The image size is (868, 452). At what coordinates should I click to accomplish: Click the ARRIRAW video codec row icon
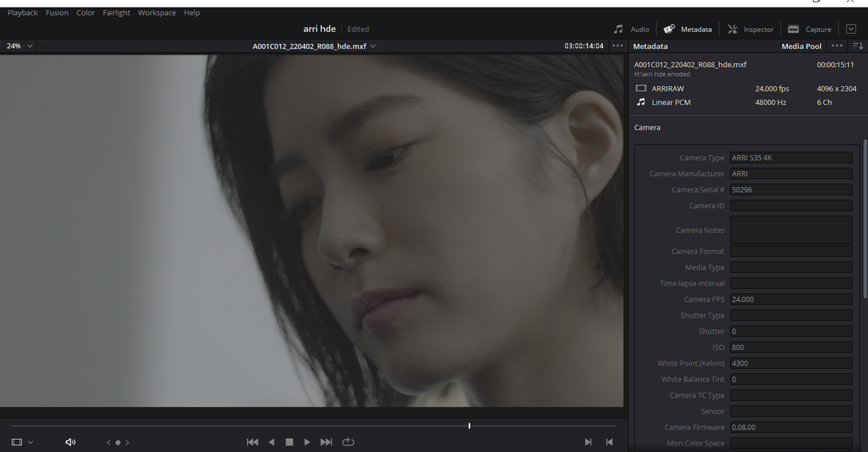pos(641,89)
